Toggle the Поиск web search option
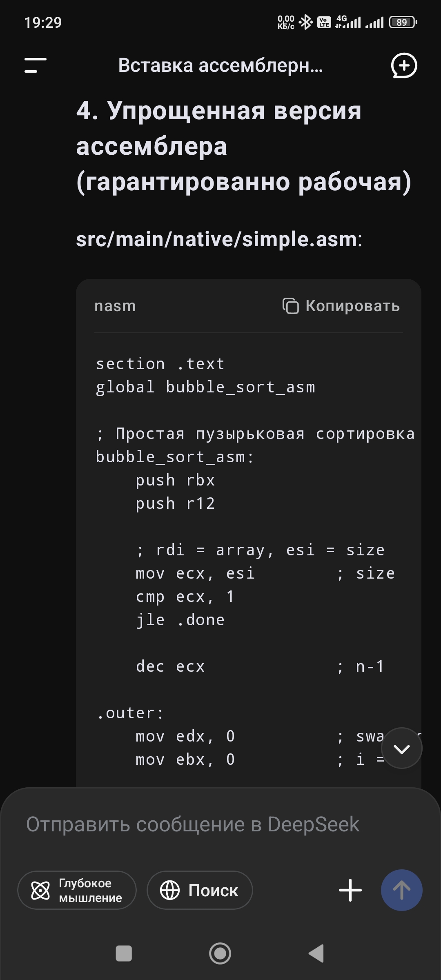The height and width of the screenshot is (980, 441). point(200,890)
